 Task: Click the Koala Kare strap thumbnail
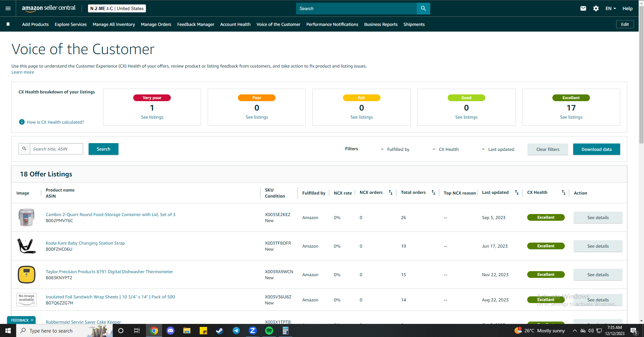[27, 246]
